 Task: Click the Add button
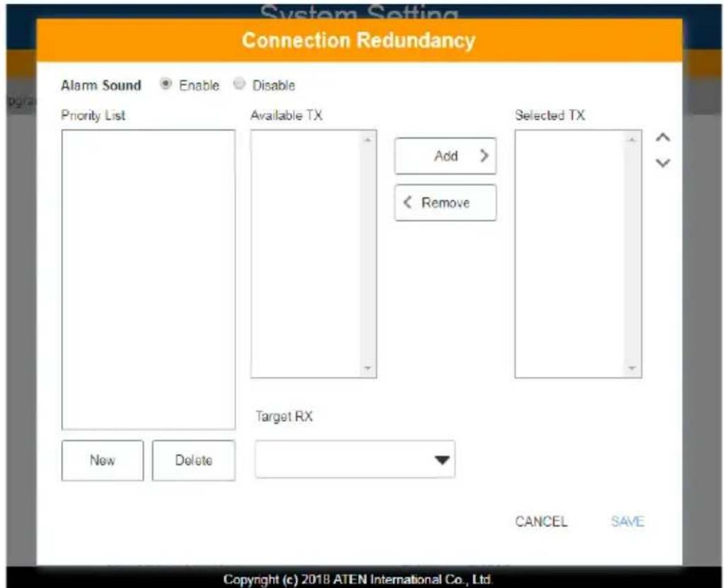[445, 155]
